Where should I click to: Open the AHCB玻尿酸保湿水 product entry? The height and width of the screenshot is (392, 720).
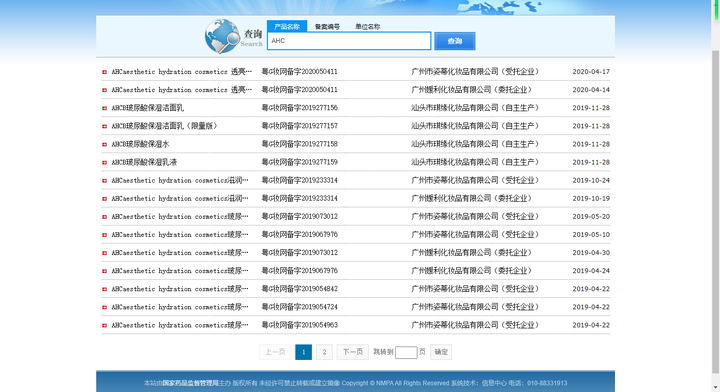[x=140, y=144]
